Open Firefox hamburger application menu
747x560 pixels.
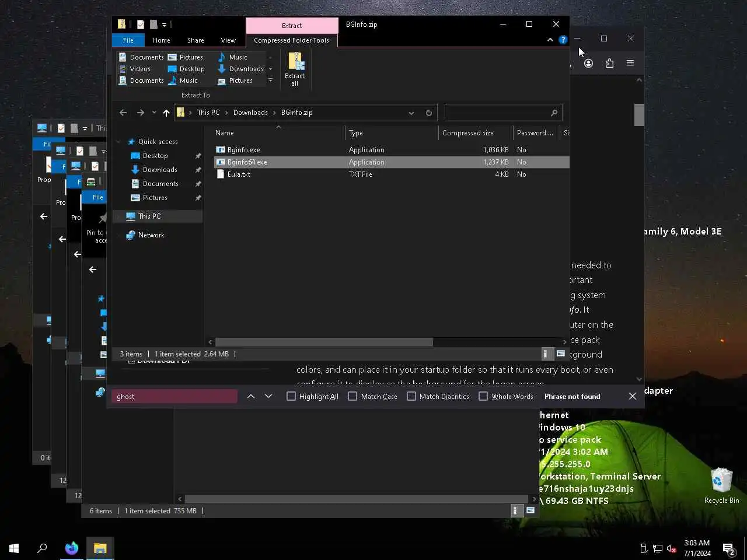630,63
